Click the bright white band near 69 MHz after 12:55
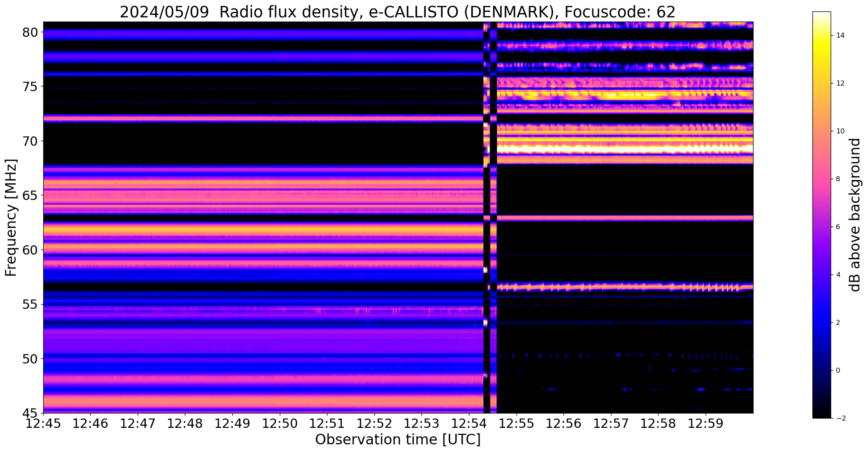Image resolution: width=868 pixels, height=452 pixels. click(x=625, y=149)
